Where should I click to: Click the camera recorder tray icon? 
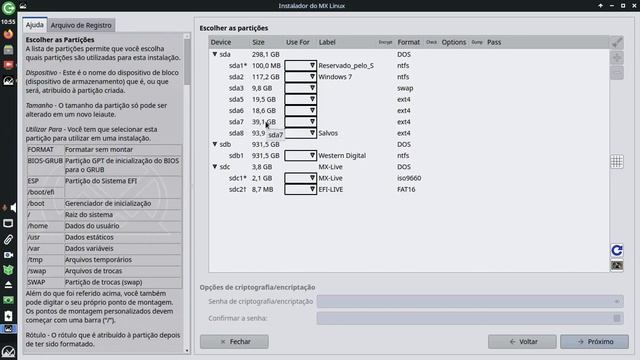click(x=8, y=255)
